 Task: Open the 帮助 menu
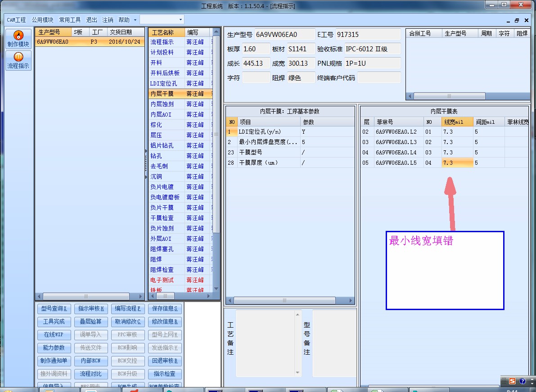point(124,20)
